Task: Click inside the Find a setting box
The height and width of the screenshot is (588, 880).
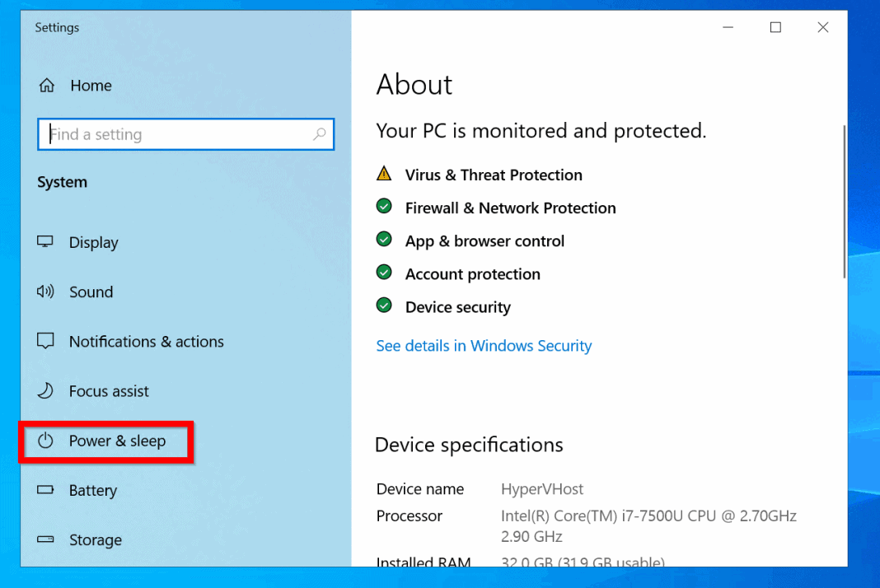Action: point(165,133)
